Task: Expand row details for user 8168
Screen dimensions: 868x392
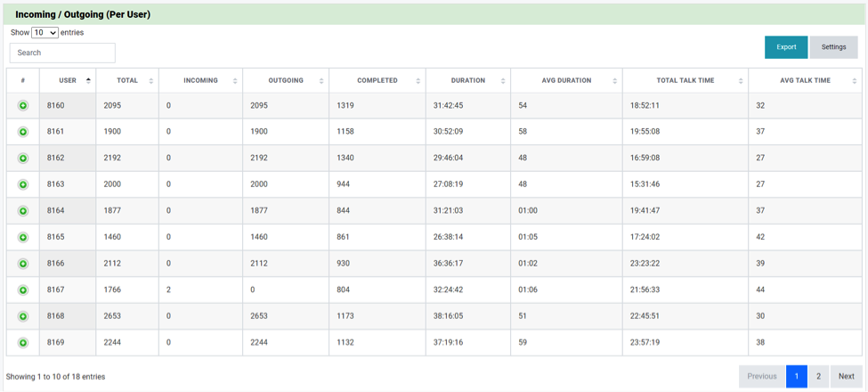Action: (x=23, y=316)
